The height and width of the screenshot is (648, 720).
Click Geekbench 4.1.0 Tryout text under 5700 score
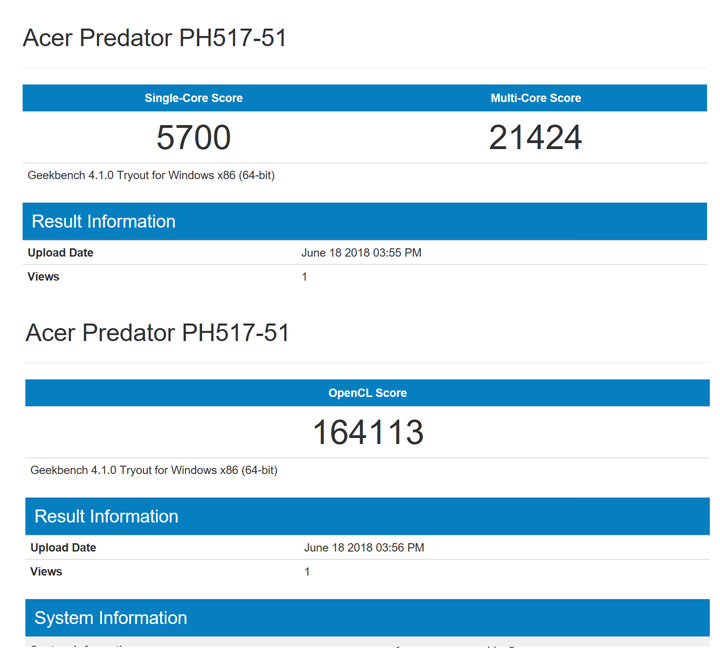151,175
